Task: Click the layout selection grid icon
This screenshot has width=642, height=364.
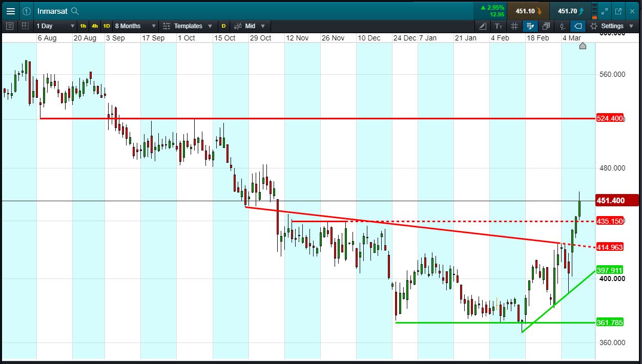Action: click(25, 26)
